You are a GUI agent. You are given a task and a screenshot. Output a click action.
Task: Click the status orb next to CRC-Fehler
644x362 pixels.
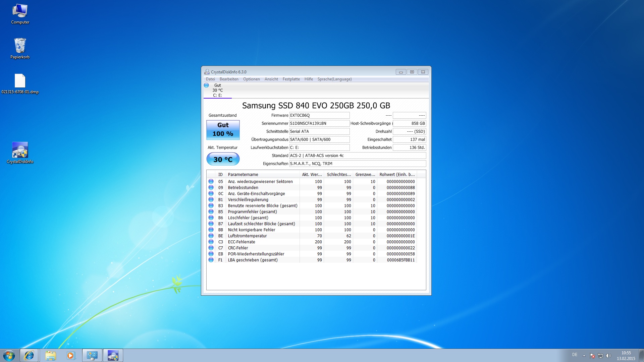pyautogui.click(x=211, y=248)
